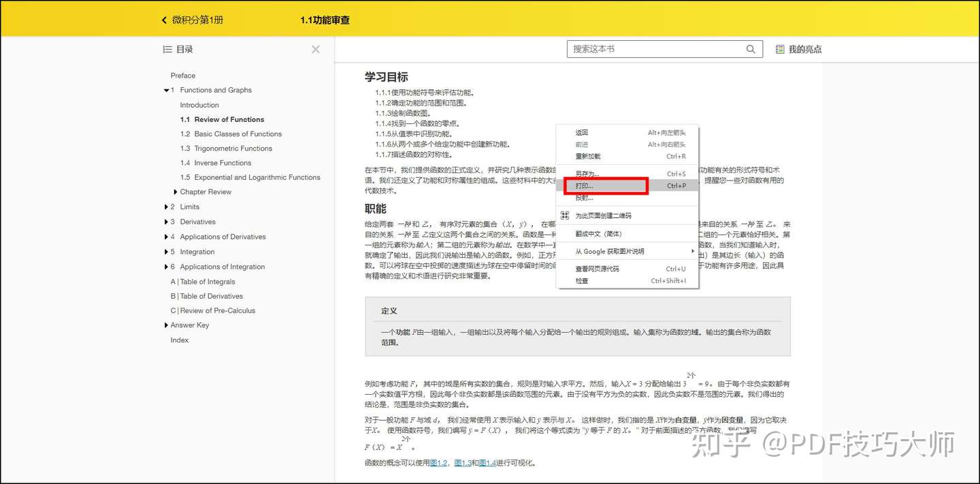980x484 pixels.
Task: Expand chapter 4 Applications of Derivatives
Action: [166, 237]
